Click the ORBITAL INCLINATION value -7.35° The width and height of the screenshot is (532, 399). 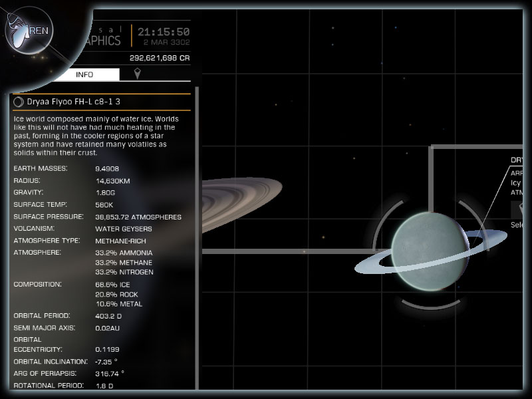[x=106, y=362]
